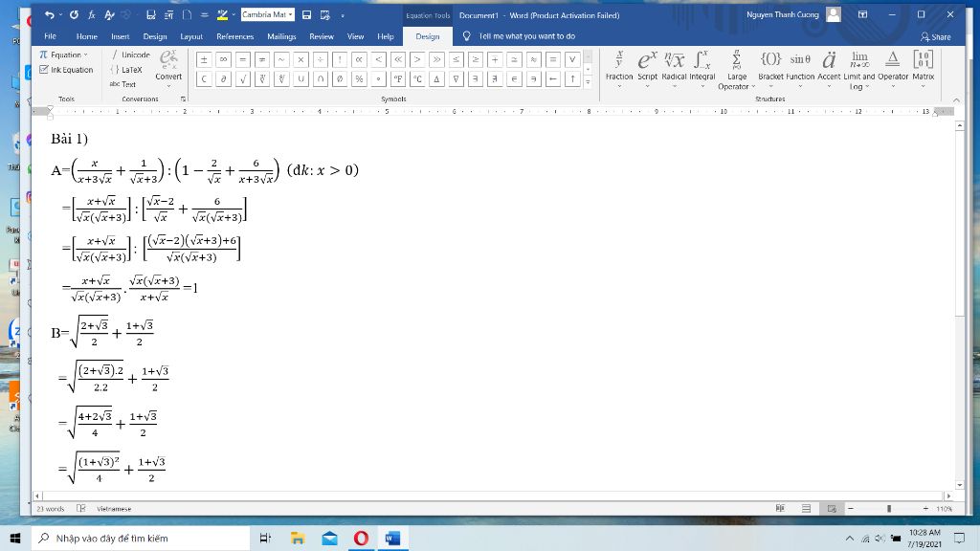Open the Fraction structure dropdown

(x=619, y=69)
